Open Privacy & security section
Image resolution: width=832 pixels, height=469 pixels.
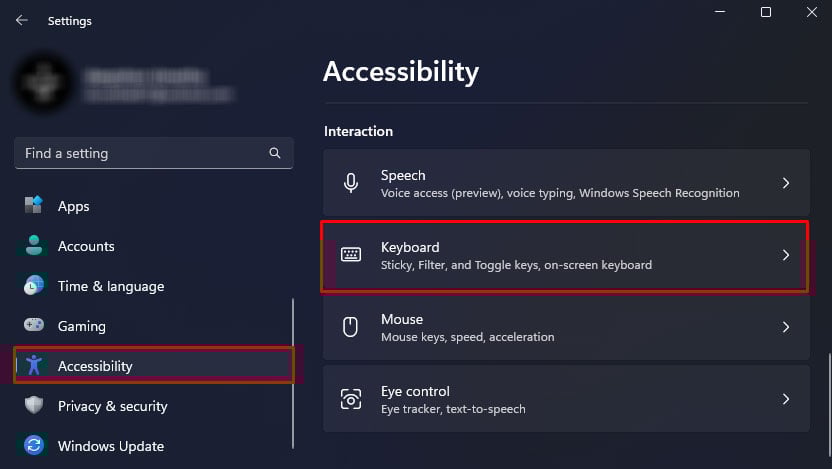(x=112, y=406)
